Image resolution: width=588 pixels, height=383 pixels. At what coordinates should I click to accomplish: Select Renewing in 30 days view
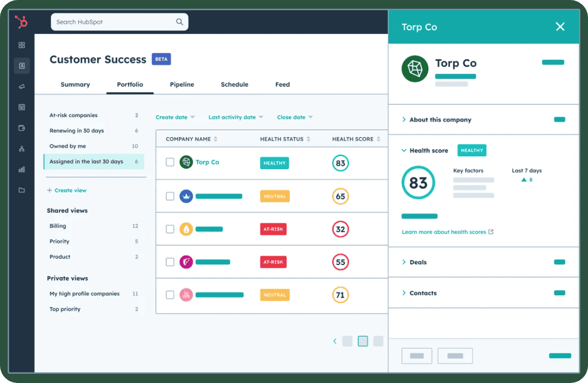coord(94,131)
